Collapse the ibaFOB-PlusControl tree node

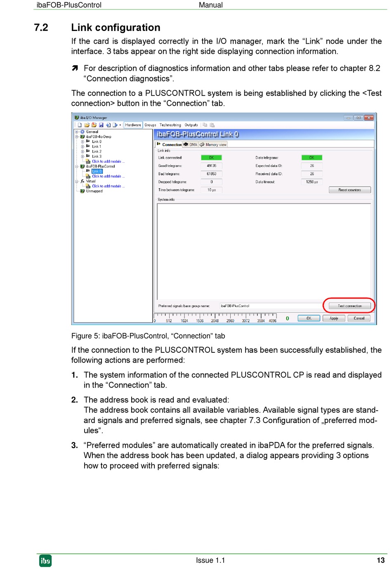tap(77, 166)
